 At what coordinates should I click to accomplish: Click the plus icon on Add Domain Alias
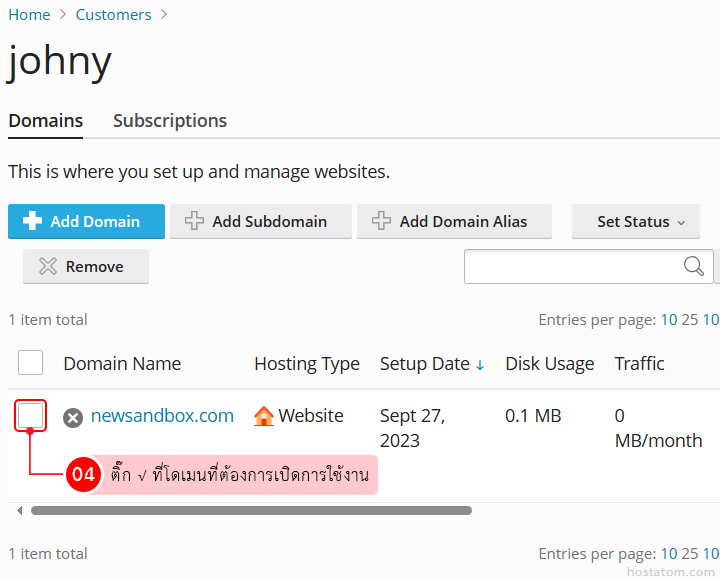click(381, 222)
